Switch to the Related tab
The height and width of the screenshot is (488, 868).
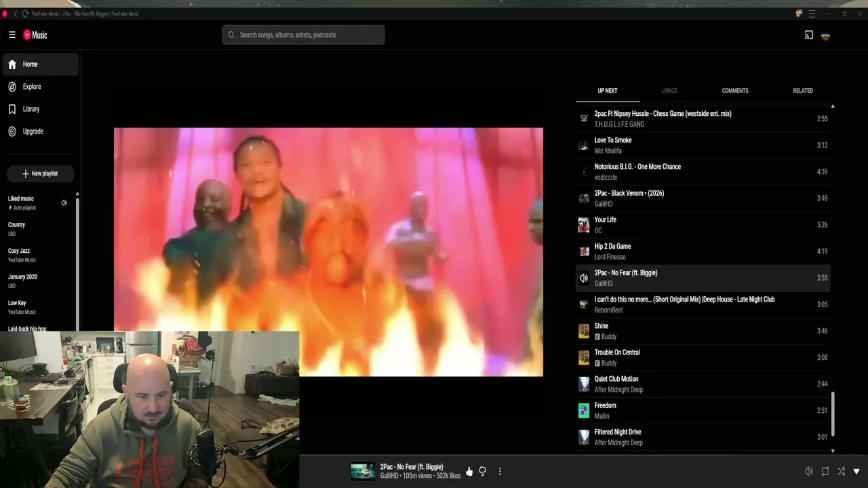click(x=803, y=91)
